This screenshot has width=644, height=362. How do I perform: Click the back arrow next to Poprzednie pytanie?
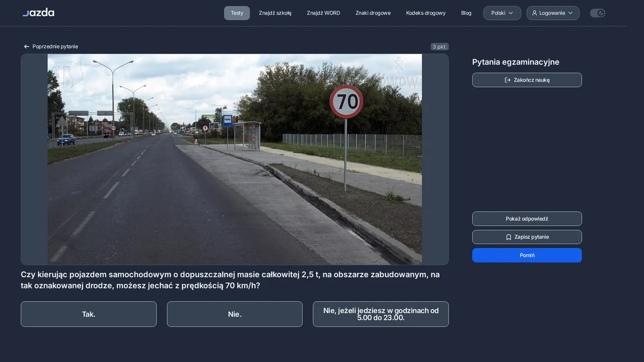26,47
